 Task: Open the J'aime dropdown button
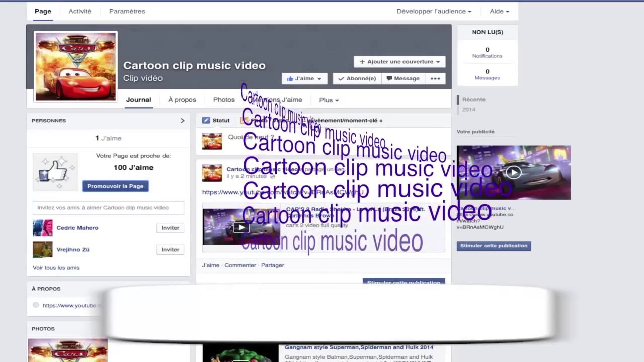tap(304, 79)
